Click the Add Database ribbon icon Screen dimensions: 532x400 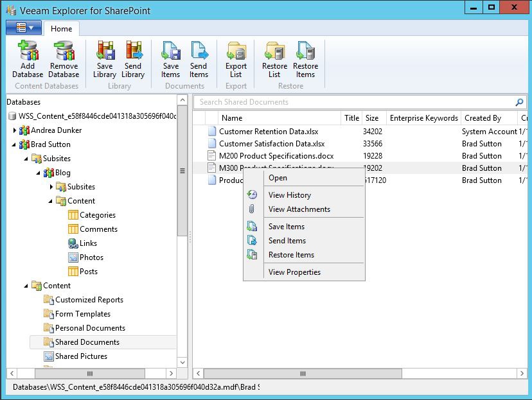click(28, 50)
